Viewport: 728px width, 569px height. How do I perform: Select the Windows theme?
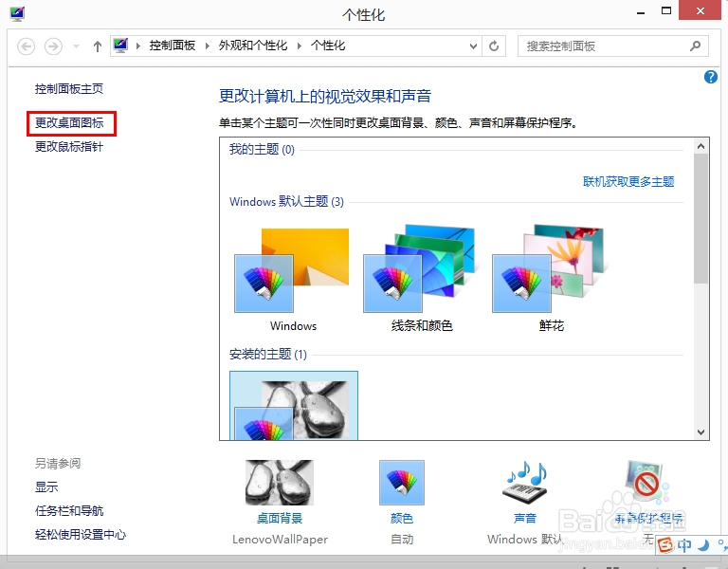pyautogui.click(x=292, y=279)
